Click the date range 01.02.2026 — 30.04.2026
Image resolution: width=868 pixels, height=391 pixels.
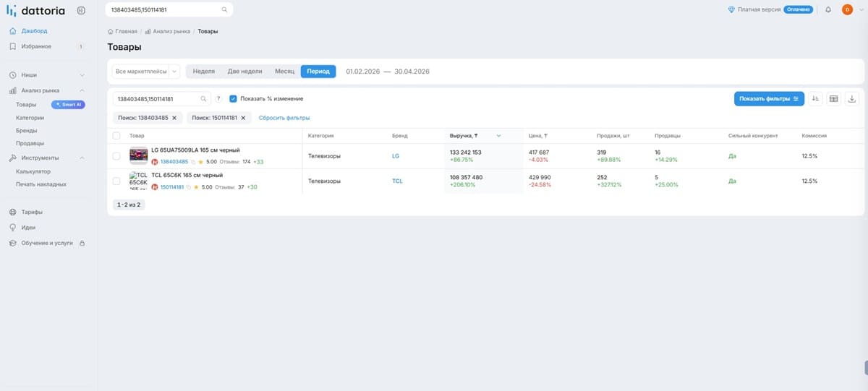388,72
